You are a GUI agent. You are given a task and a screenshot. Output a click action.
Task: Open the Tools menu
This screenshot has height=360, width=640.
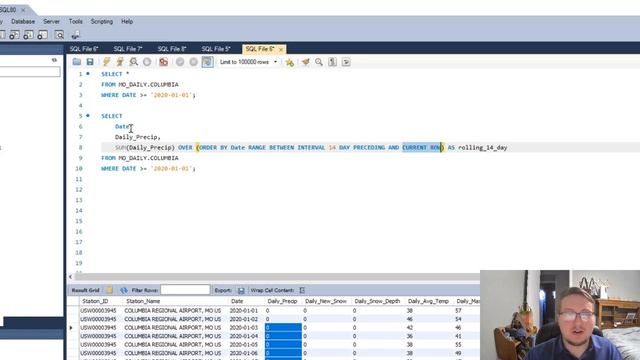pyautogui.click(x=76, y=22)
